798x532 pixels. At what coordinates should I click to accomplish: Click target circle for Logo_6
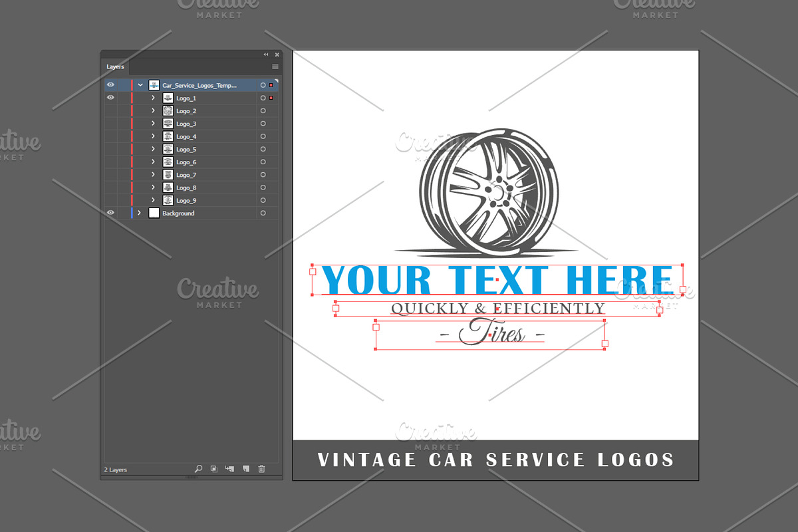tap(263, 162)
